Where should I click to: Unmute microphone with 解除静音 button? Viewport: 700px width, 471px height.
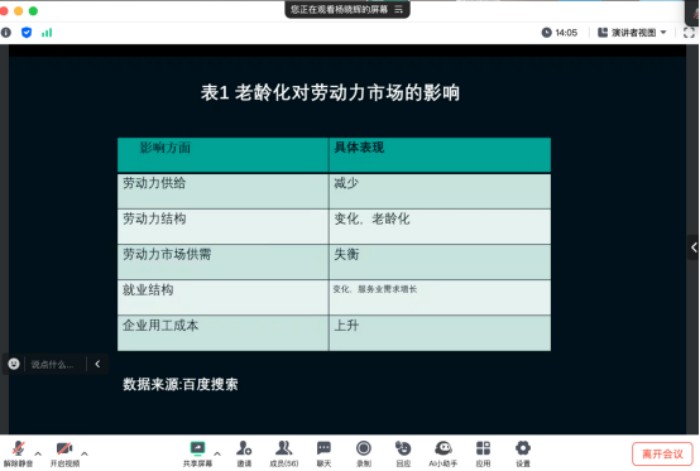click(x=18, y=451)
